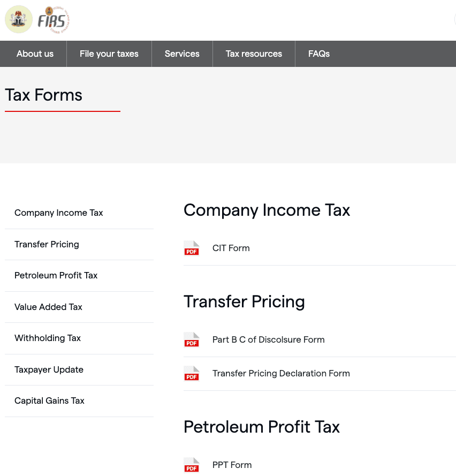This screenshot has width=456, height=476.
Task: Click the FIRS logo in header
Action: [53, 20]
